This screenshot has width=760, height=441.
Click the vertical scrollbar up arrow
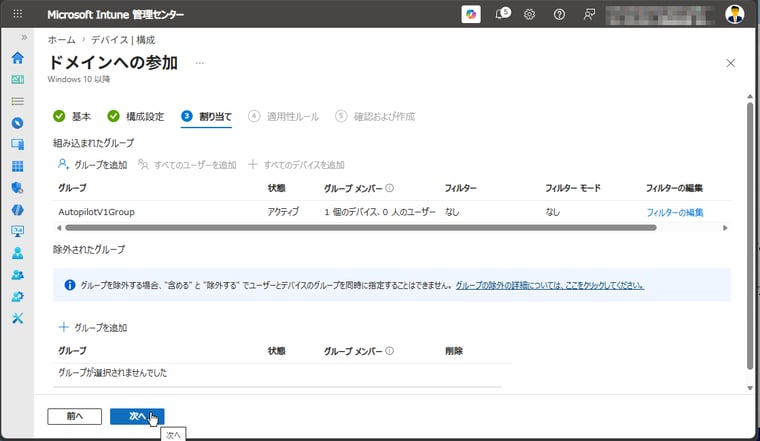750,96
